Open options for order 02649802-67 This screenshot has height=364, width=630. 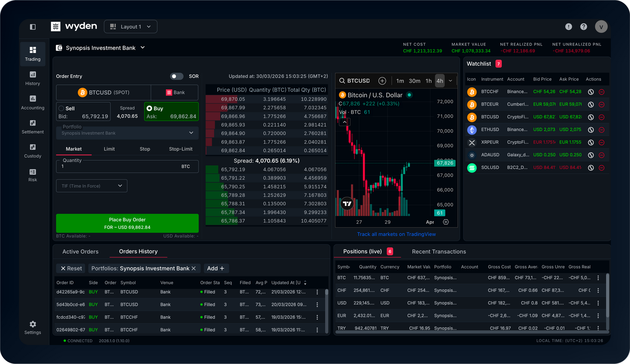click(317, 330)
